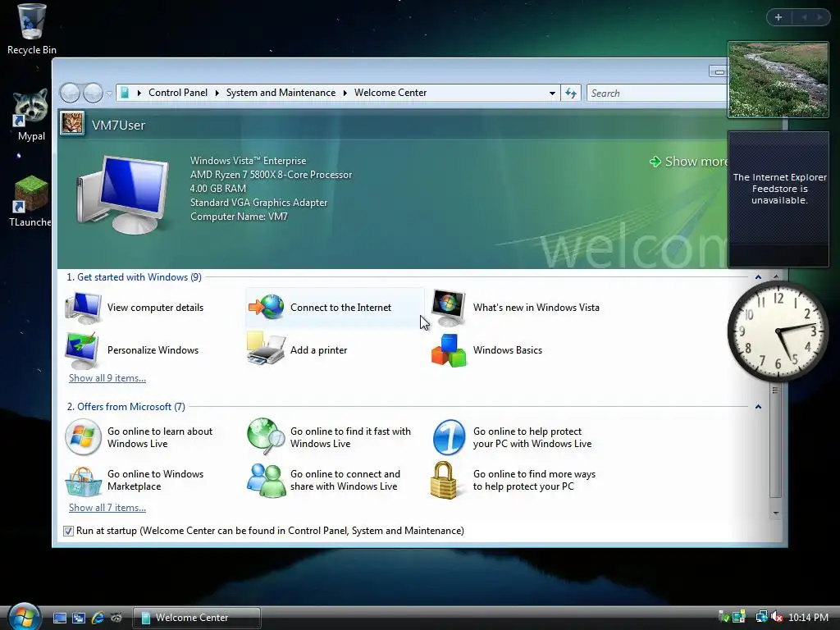Viewport: 840px width, 630px height.
Task: Click the address bar refresh button
Action: coord(571,94)
